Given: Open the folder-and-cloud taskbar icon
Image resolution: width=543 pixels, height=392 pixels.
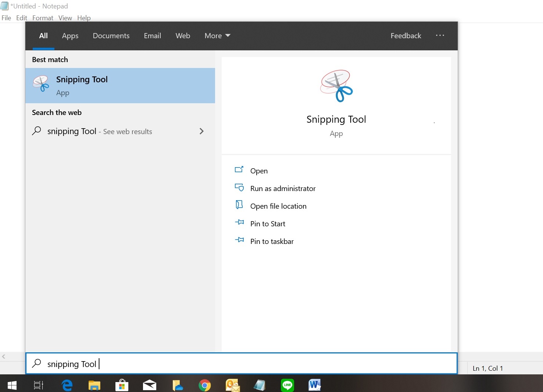Looking at the screenshot, I should point(178,385).
